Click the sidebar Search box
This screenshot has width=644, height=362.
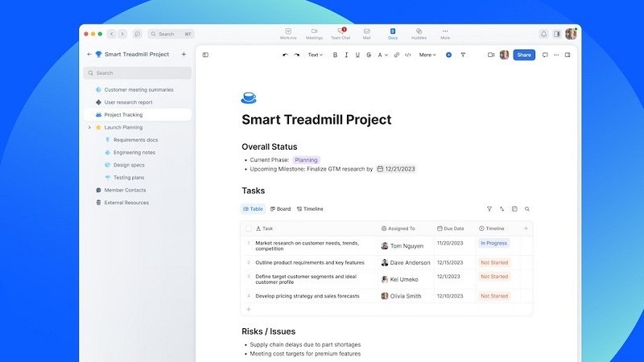point(137,73)
